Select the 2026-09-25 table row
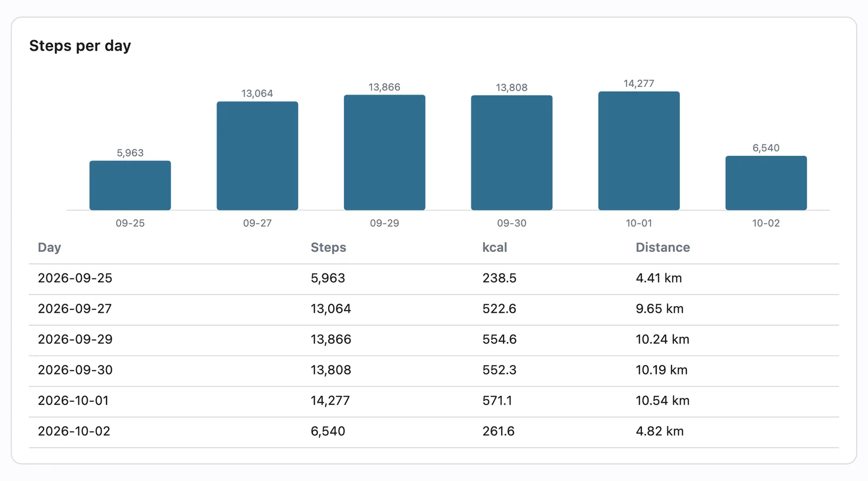Screen dimensions: 868x481 click(x=434, y=279)
